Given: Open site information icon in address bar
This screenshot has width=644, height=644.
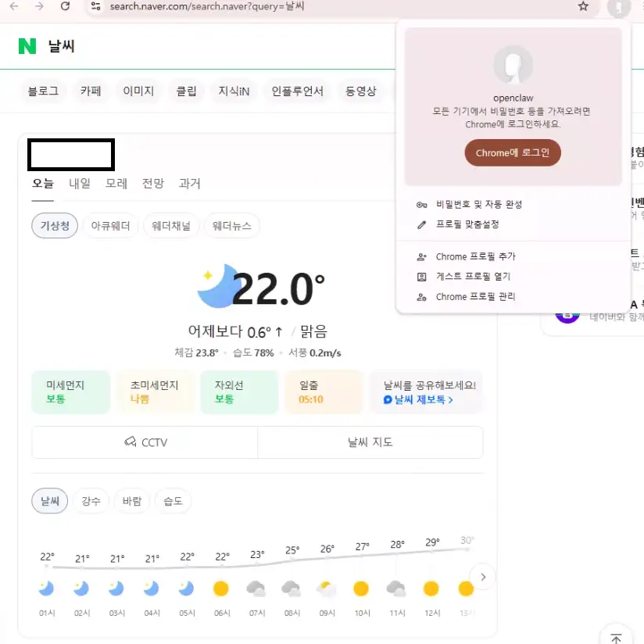Looking at the screenshot, I should click(x=95, y=6).
